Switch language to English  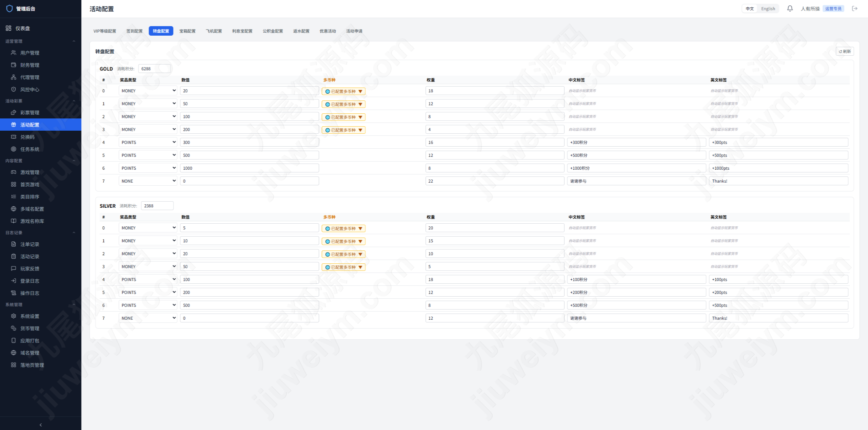point(768,8)
